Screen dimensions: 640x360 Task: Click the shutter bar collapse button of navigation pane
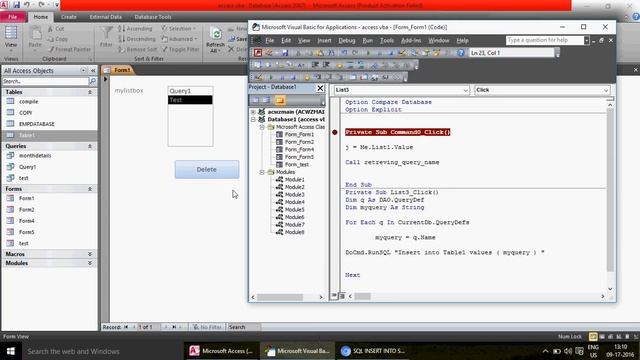pos(93,70)
